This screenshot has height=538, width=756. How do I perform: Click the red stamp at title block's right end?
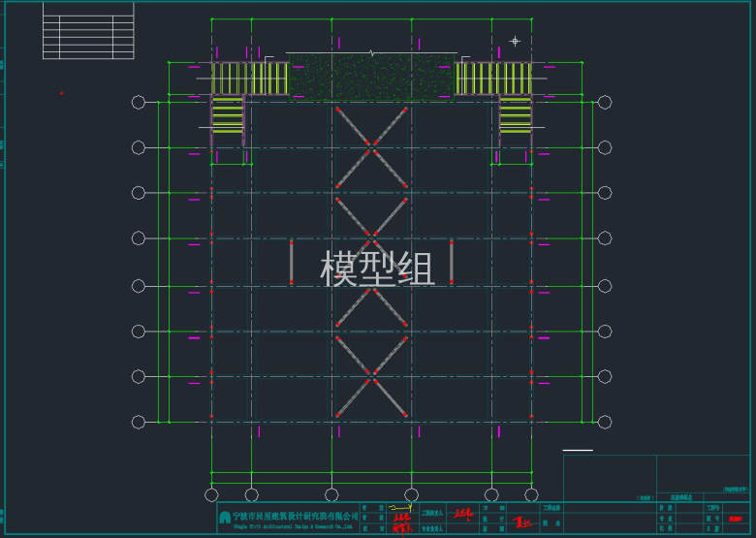point(736,520)
